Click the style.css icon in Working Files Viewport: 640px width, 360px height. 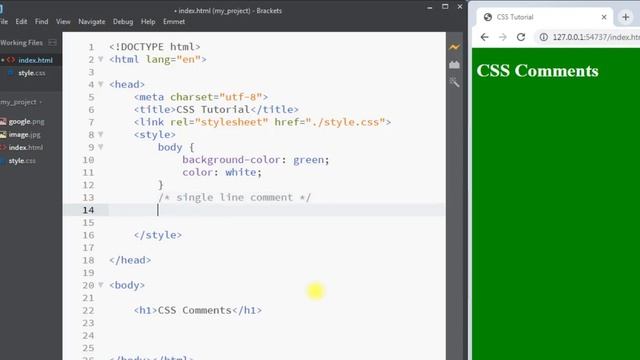[11, 73]
